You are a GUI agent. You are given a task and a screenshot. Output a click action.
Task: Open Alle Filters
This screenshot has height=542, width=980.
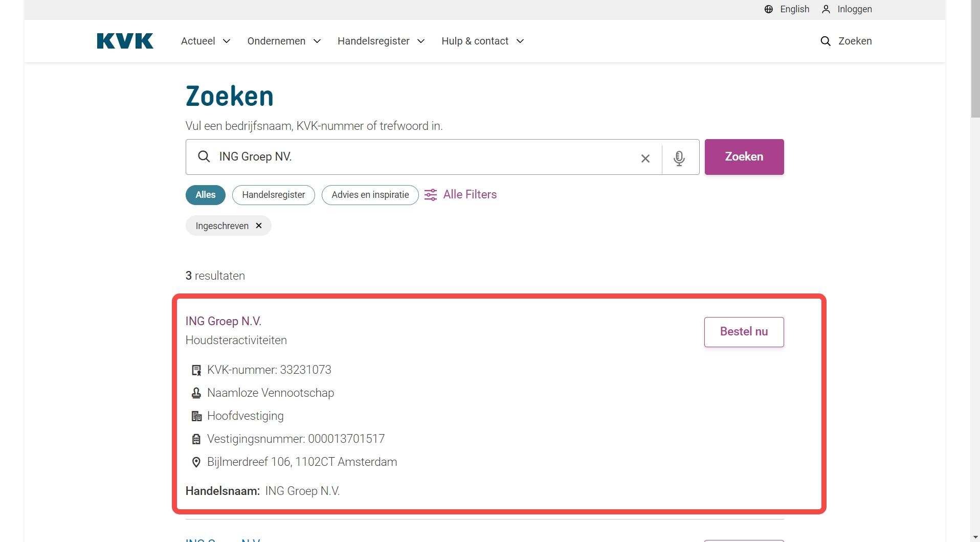(x=470, y=194)
